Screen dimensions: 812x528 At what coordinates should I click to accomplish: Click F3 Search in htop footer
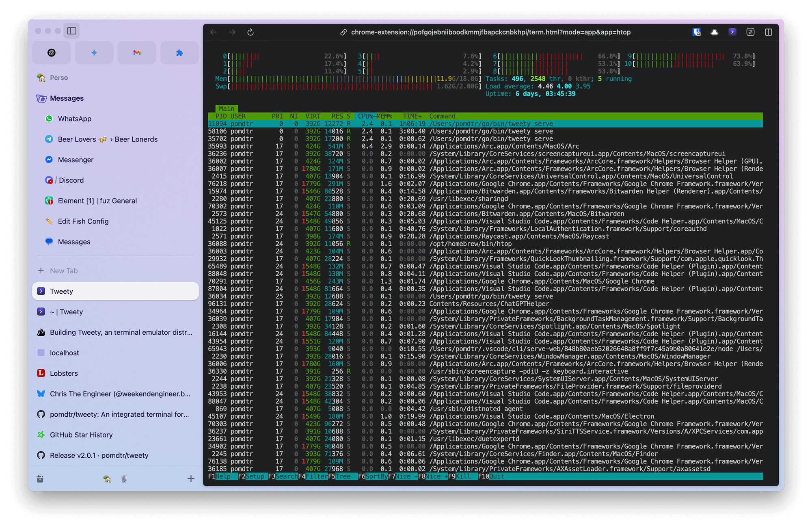[283, 476]
